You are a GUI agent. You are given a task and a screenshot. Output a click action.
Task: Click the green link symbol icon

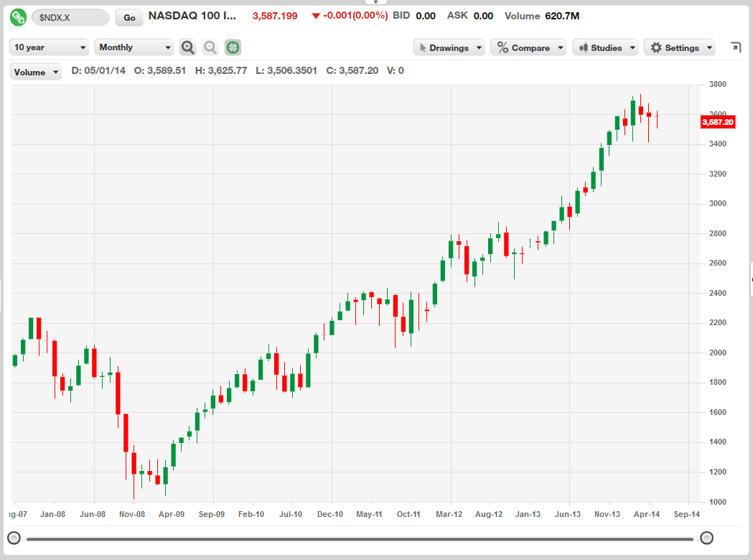coord(19,17)
